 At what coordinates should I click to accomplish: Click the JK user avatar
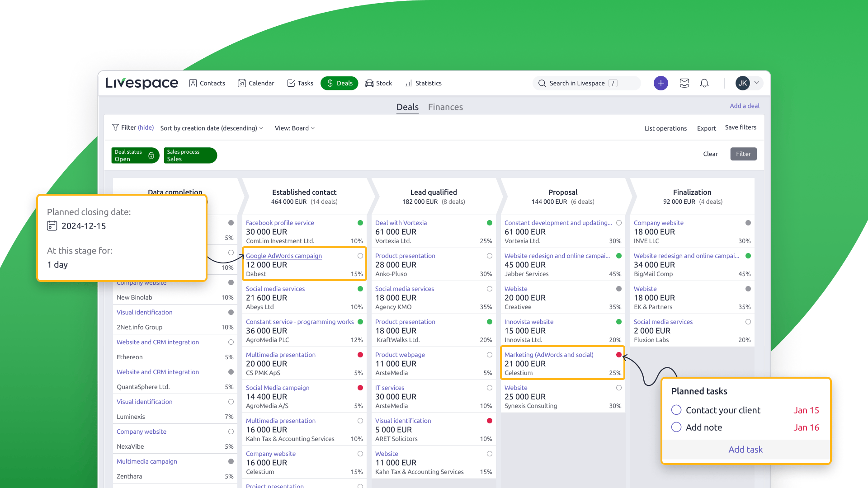743,83
